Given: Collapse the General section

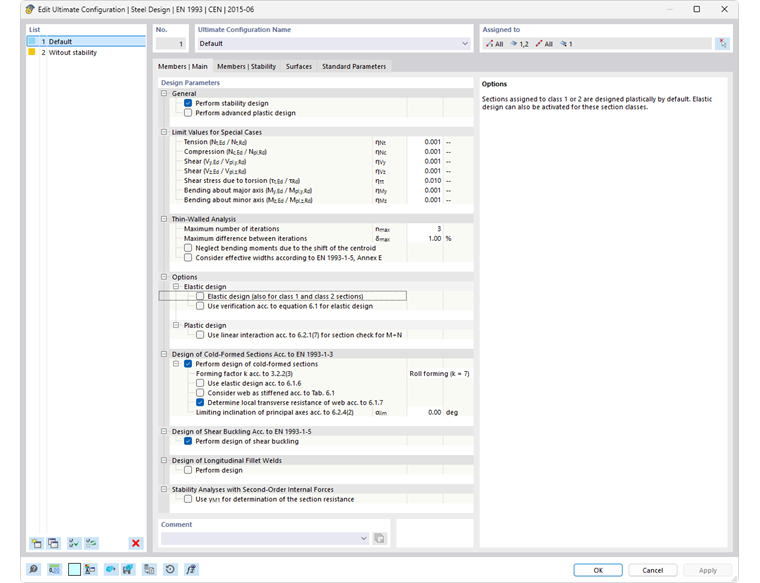Looking at the screenshot, I should 164,93.
